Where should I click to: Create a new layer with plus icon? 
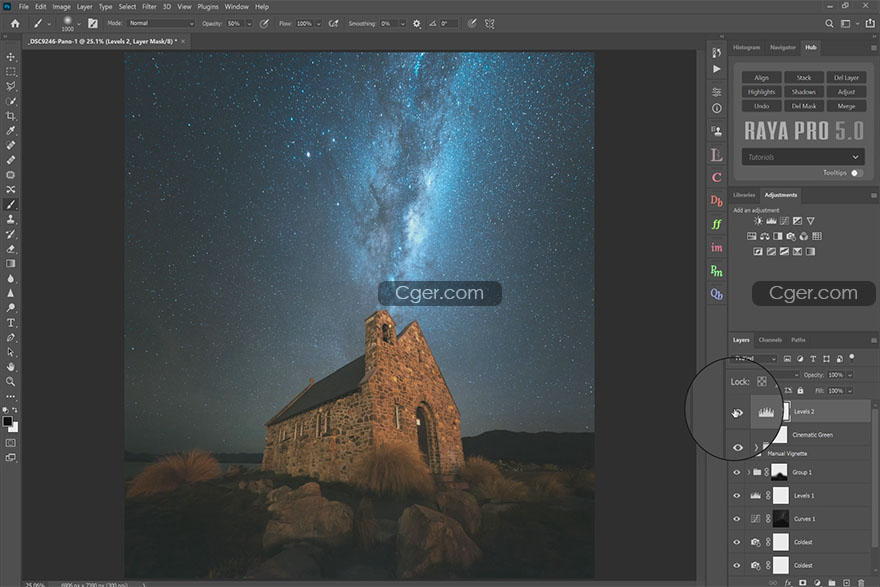pos(846,583)
